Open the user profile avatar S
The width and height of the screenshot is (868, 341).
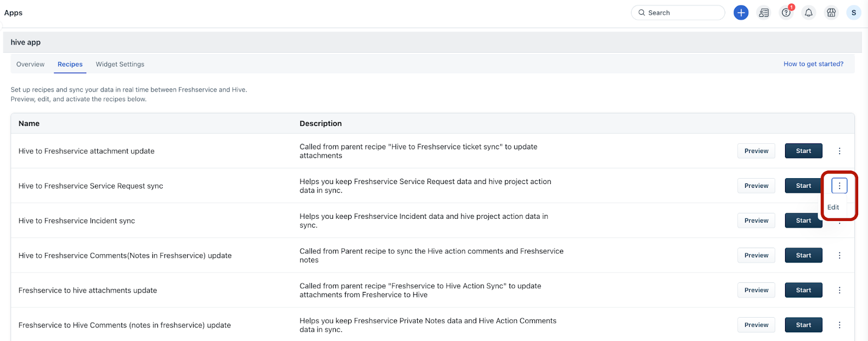point(853,12)
